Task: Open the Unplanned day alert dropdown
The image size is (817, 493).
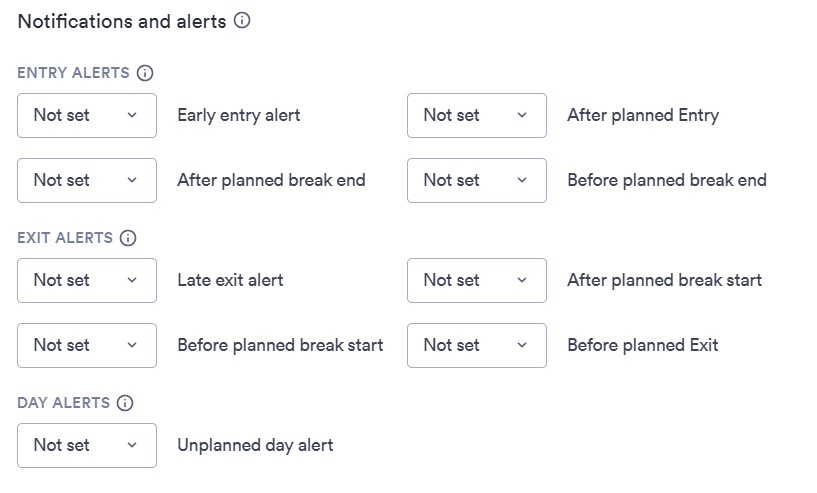Action: click(x=87, y=446)
